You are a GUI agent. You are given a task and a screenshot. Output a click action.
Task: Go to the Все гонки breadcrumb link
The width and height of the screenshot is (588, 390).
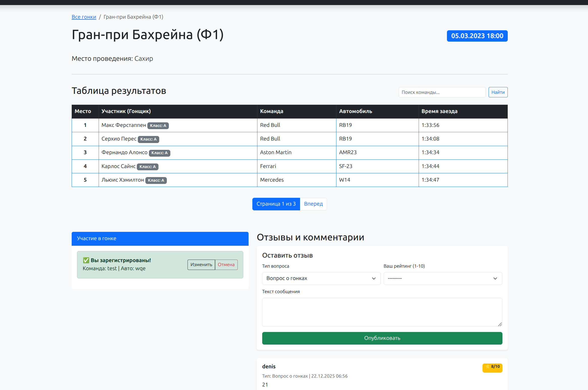pyautogui.click(x=84, y=17)
